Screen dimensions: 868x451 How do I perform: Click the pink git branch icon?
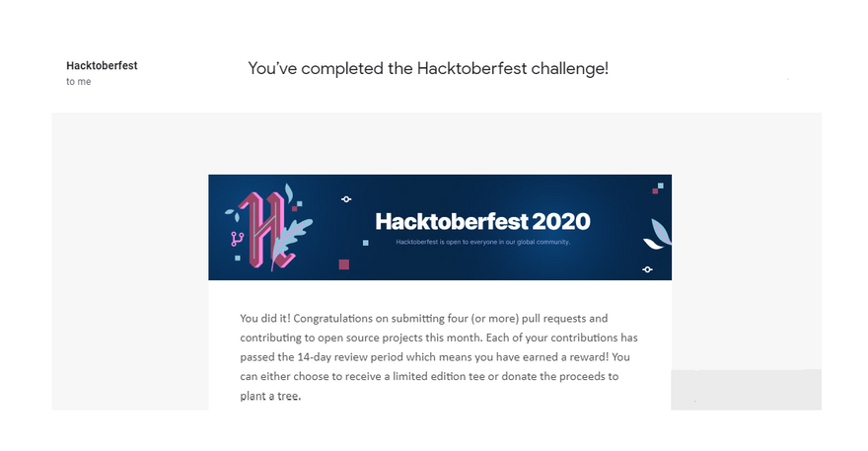pyautogui.click(x=237, y=238)
